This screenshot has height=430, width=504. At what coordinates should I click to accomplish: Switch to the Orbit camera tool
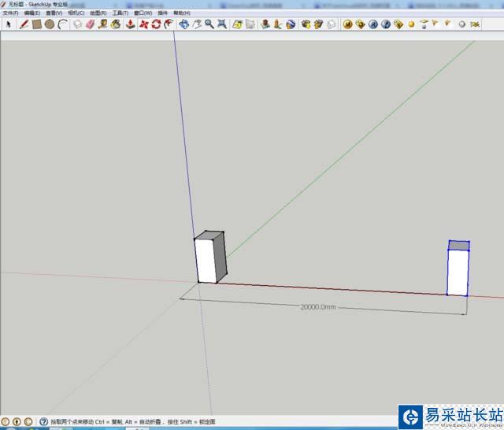[183, 24]
